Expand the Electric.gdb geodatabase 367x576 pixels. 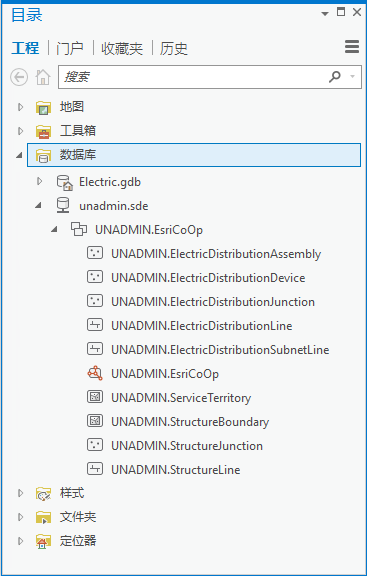[x=39, y=181]
